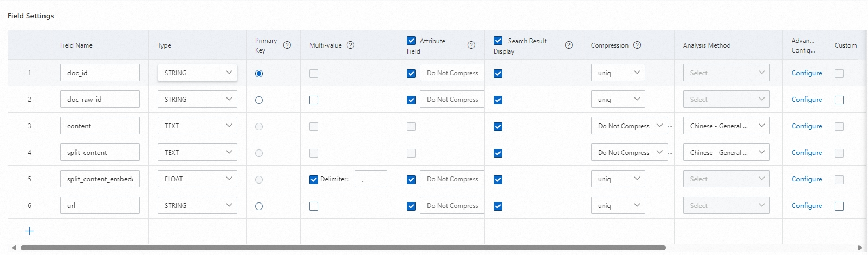The width and height of the screenshot is (868, 255).
Task: Expand compression dropdown for url row
Action: point(618,206)
